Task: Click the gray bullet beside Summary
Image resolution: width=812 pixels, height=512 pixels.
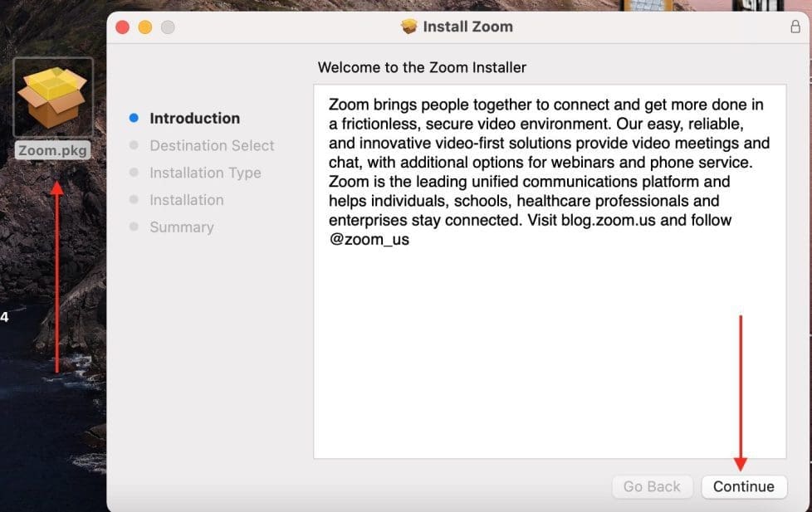Action: [134, 227]
